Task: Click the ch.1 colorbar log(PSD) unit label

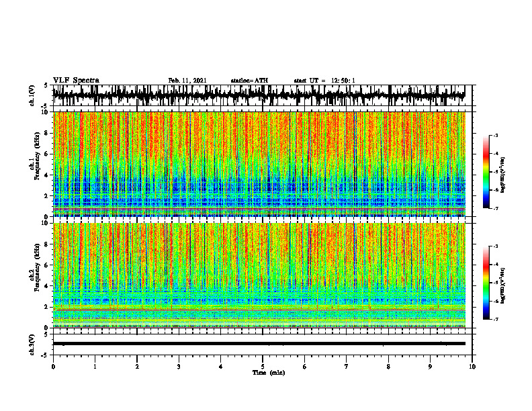Action: [504, 175]
